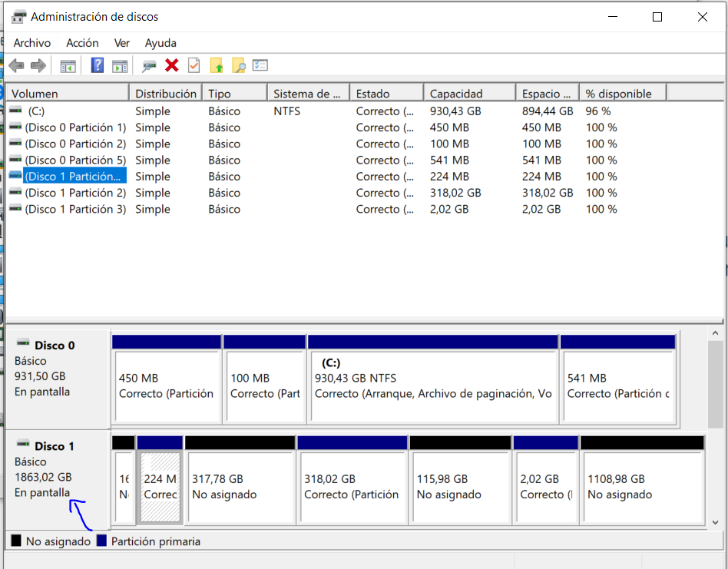The width and height of the screenshot is (728, 569).
Task: Sort by the Estado column header
Action: click(x=387, y=93)
